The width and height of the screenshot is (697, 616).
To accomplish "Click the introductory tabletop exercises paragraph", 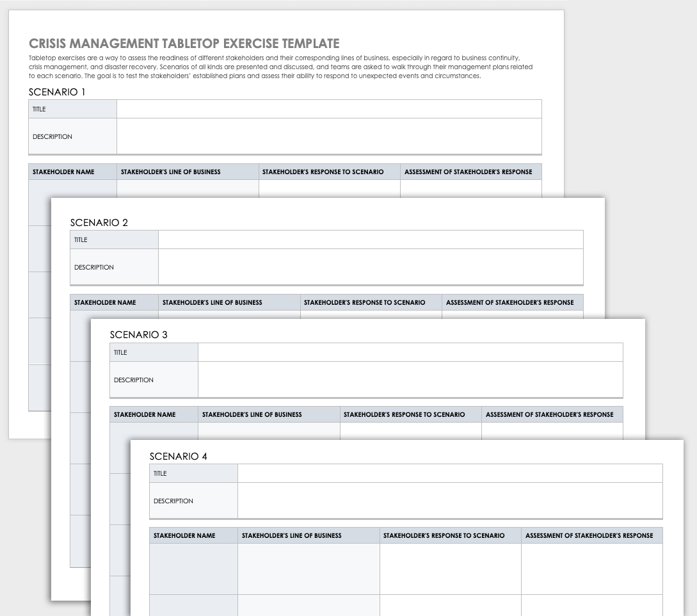I will [x=280, y=67].
